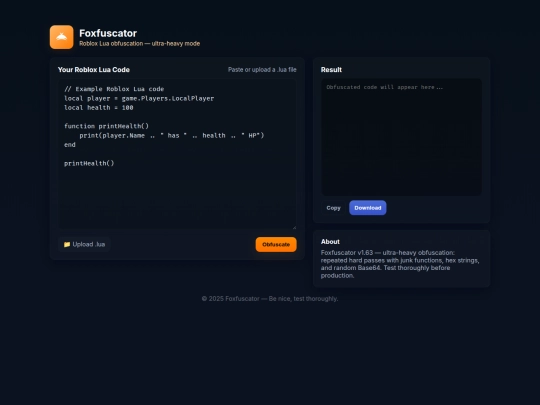Copy the obfuscated result

[333, 208]
